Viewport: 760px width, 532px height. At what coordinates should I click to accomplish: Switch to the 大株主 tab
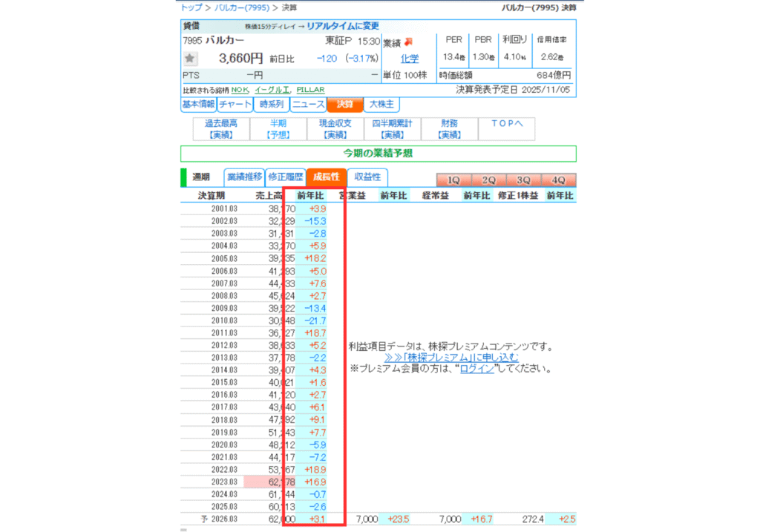pos(381,105)
